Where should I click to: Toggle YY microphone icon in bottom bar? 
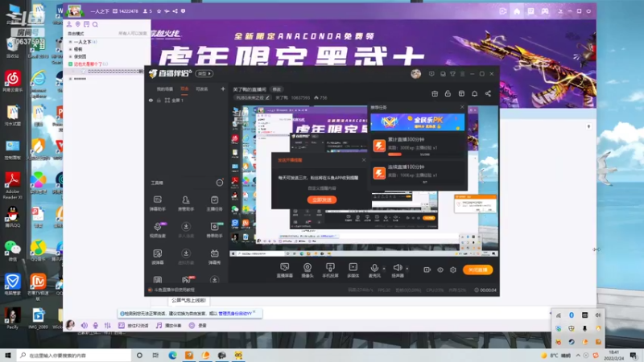coord(95,325)
